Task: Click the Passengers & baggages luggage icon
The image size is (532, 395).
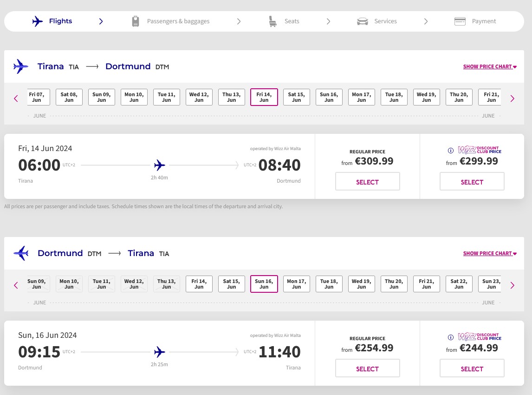Action: (136, 21)
